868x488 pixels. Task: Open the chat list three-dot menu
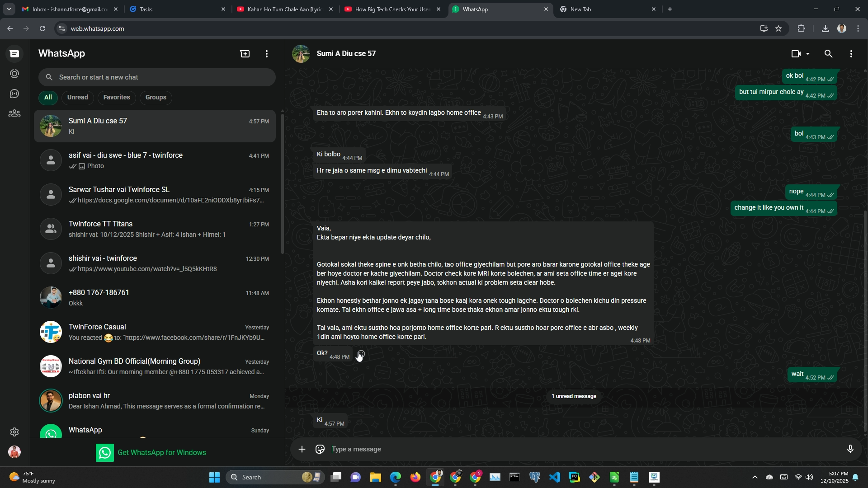(267, 54)
